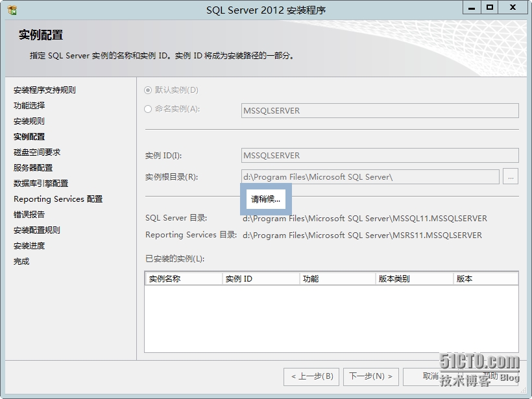Open the 安装配置规则 step
The image size is (532, 399).
tap(37, 230)
